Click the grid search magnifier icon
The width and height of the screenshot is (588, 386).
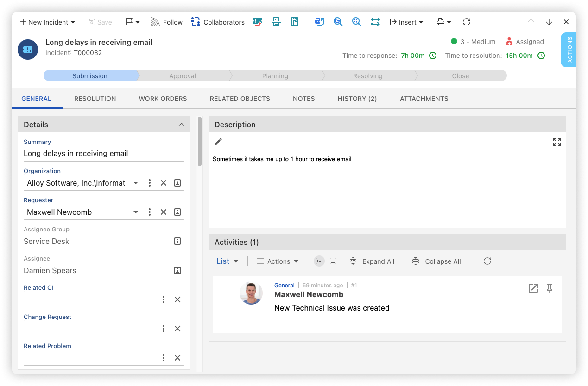(x=356, y=22)
